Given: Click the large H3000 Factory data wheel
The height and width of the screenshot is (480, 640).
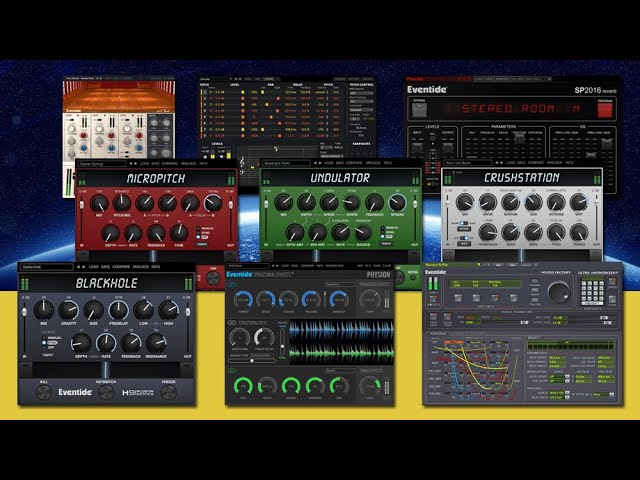Looking at the screenshot, I should pos(559,292).
